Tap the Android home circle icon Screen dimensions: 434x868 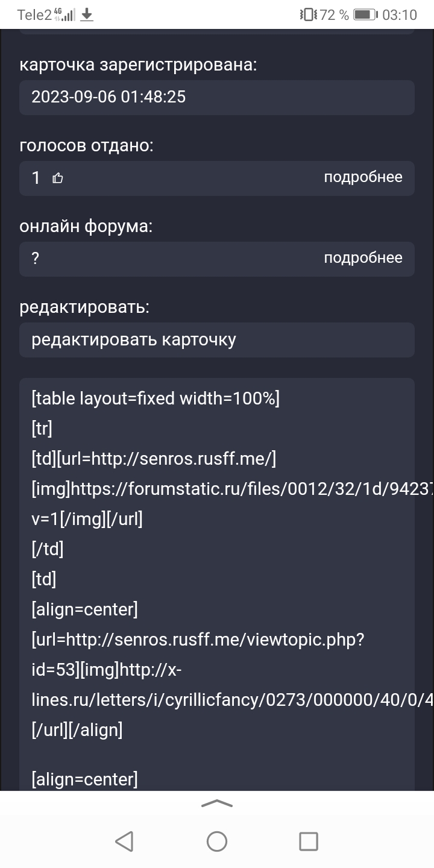(217, 841)
